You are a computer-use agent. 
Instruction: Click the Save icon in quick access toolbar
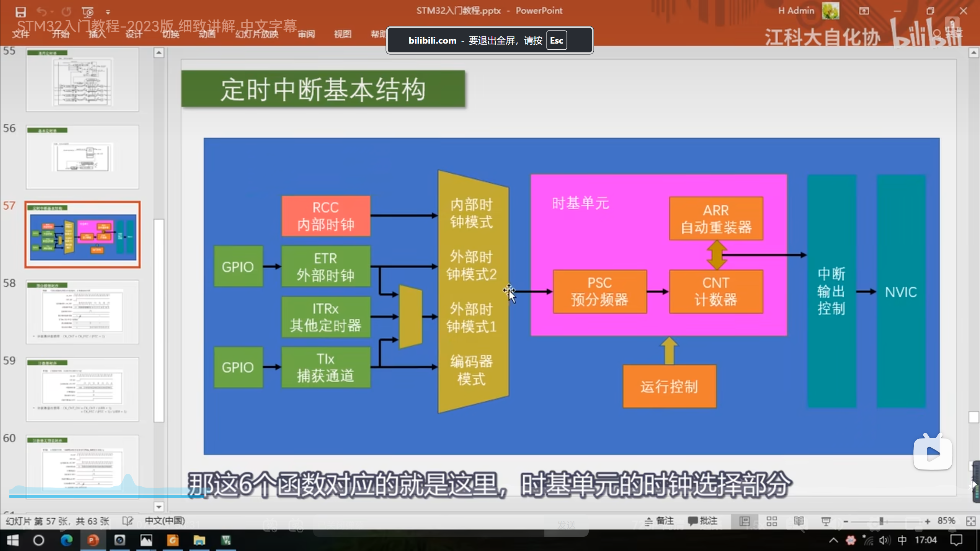coord(20,12)
